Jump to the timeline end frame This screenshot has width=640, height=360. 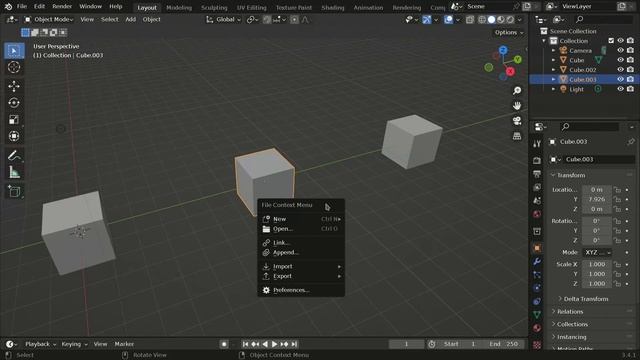(294, 344)
